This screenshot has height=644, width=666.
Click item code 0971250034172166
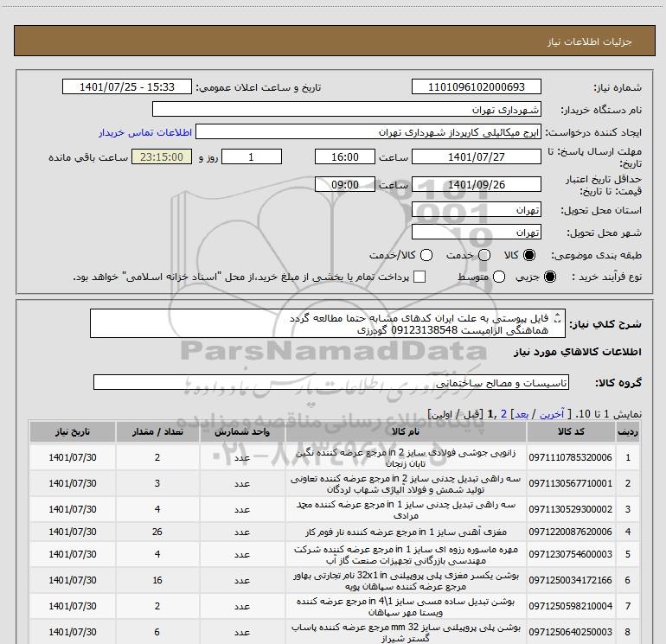pos(571,580)
